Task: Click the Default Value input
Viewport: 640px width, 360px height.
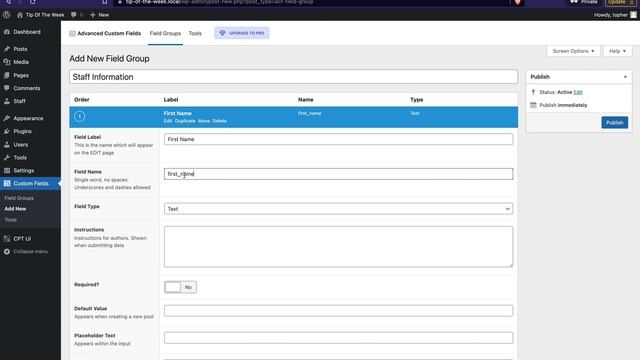Action: [338, 311]
